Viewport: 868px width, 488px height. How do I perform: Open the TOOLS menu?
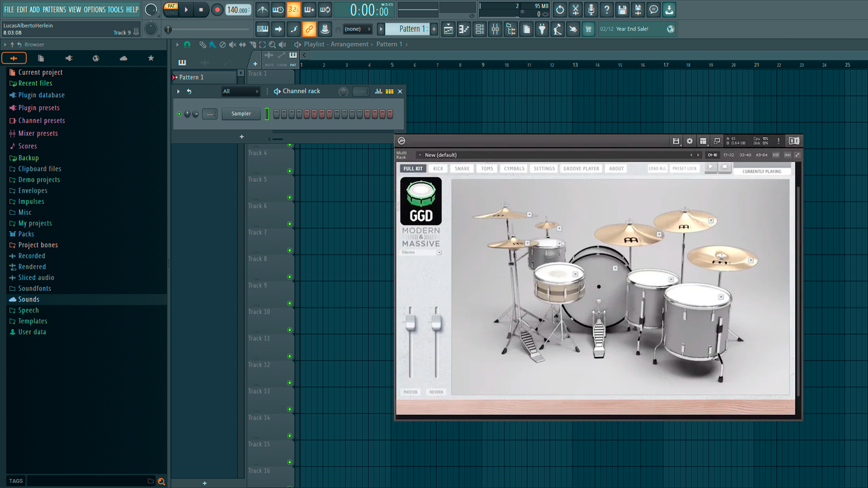coord(116,10)
